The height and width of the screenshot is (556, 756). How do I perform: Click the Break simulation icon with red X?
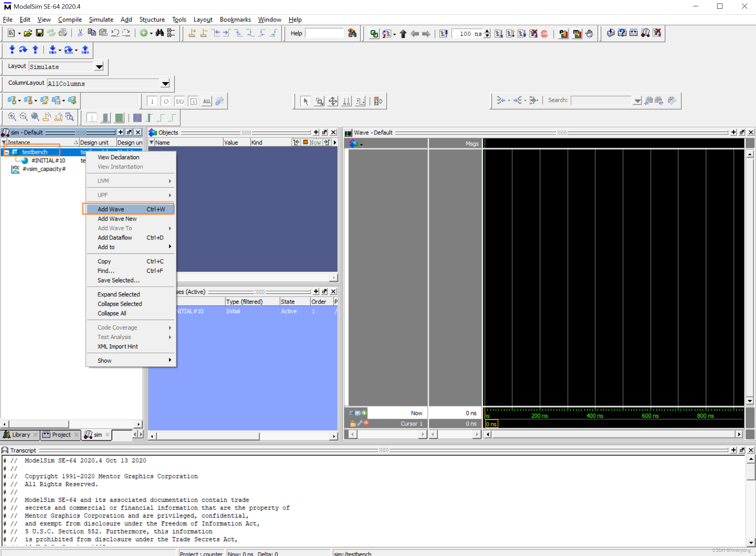533,34
